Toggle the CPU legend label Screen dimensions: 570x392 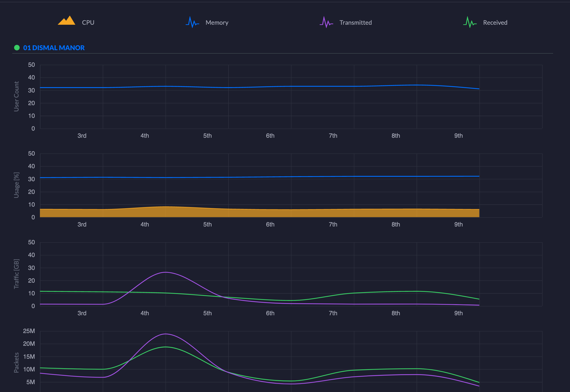click(x=88, y=23)
